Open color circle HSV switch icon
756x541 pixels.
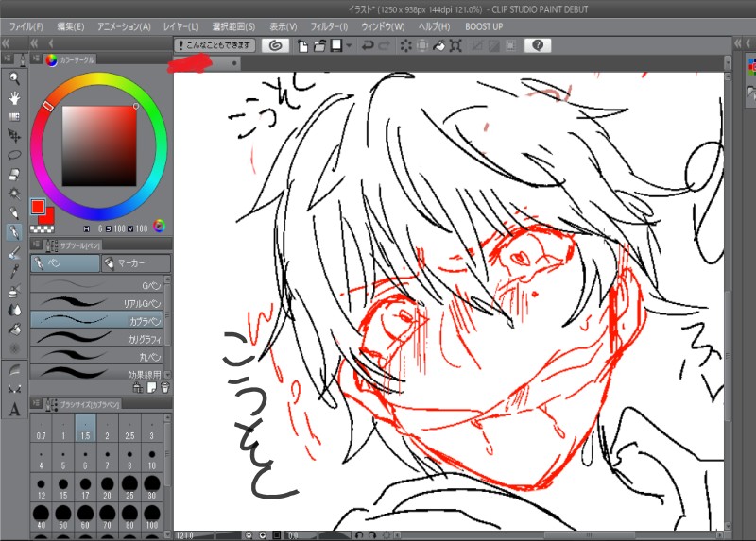click(159, 226)
